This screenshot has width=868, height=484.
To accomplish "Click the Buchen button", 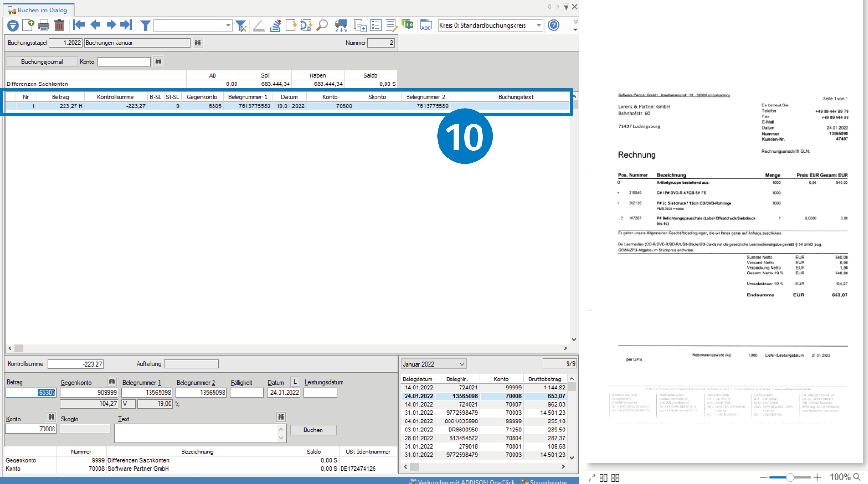I will 313,430.
